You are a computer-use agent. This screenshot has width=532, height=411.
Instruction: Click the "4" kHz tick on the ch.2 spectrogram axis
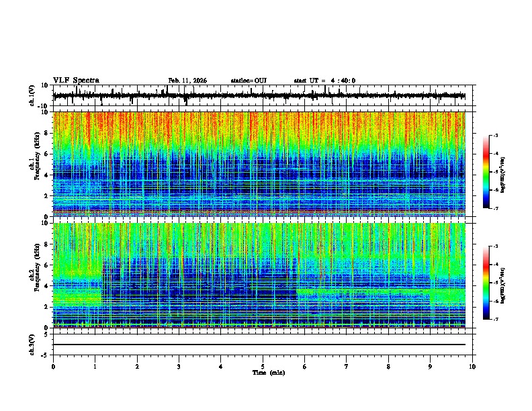tap(47, 286)
